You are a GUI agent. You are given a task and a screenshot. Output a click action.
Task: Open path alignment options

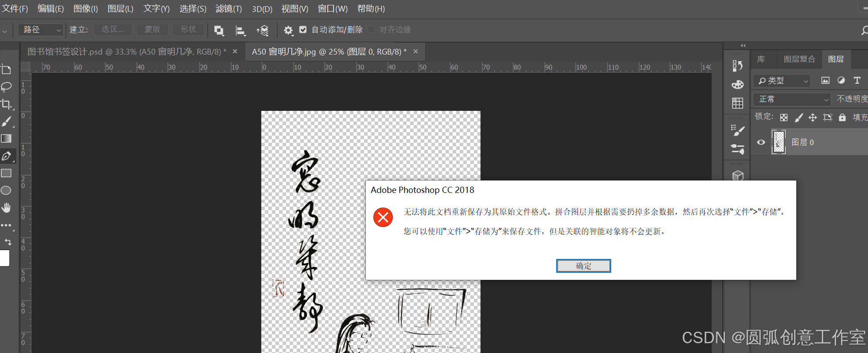coord(240,30)
